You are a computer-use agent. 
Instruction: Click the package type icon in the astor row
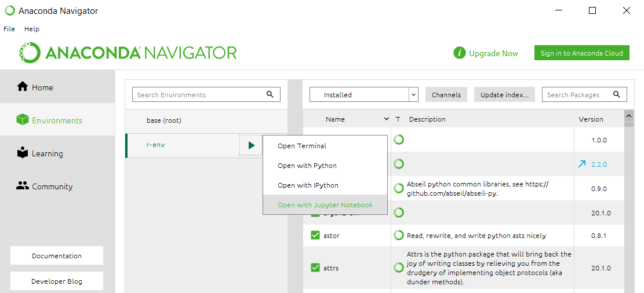click(399, 235)
